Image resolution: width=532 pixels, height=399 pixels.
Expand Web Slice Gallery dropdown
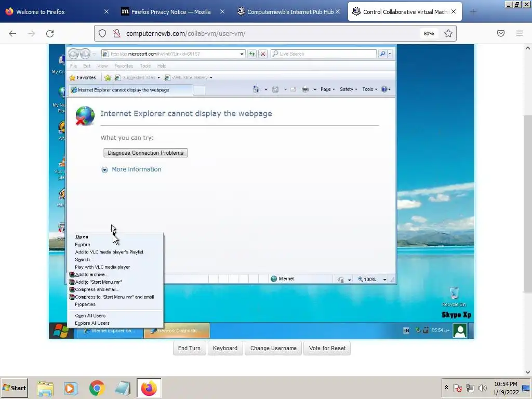[211, 78]
